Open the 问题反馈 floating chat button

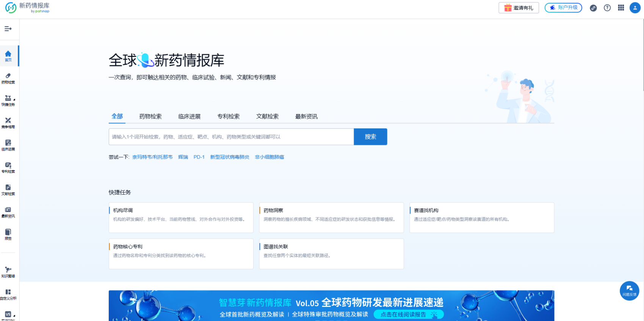point(629,291)
